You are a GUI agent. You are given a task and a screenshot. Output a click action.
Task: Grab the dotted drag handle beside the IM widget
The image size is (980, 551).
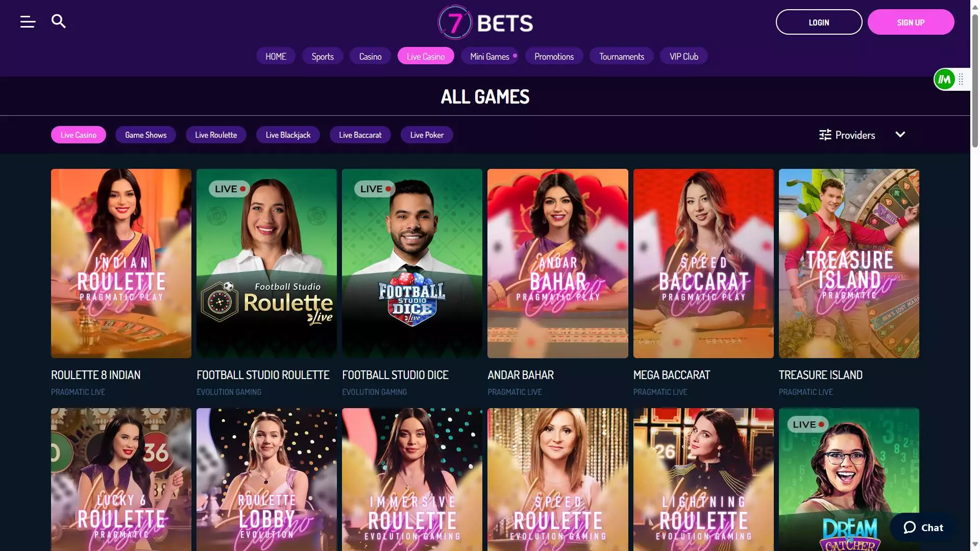tap(961, 80)
